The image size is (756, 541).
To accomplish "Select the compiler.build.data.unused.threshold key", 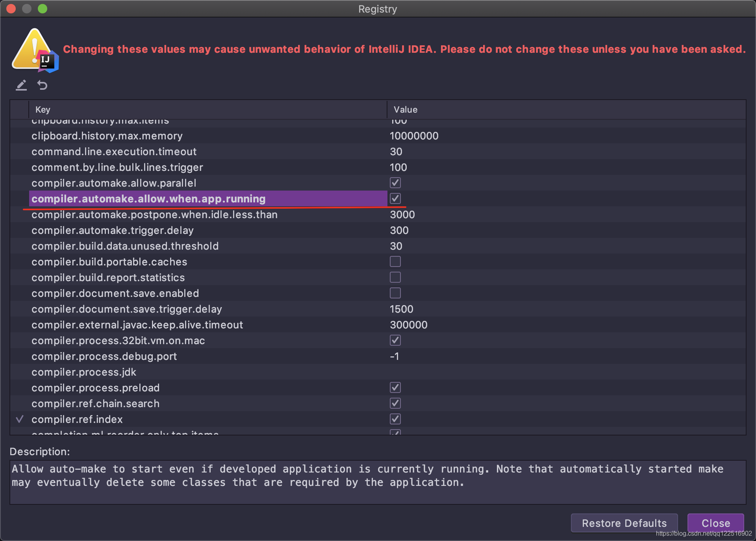I will click(125, 246).
